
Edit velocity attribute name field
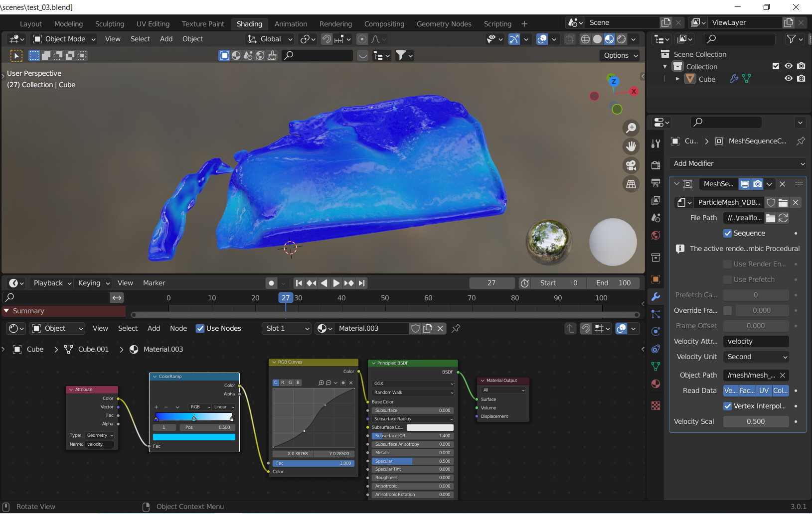(x=99, y=444)
